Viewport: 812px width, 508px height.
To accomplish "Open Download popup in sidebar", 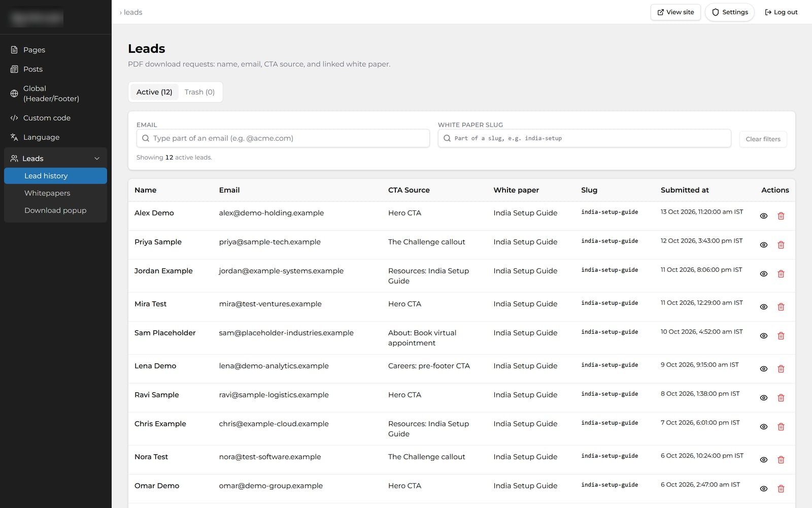I will click(55, 210).
